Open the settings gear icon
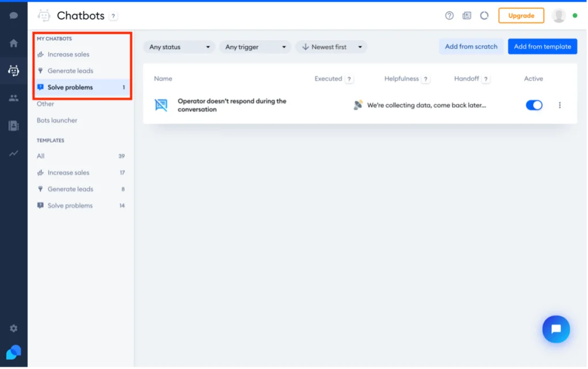Viewport: 588px width, 369px height. point(14,328)
